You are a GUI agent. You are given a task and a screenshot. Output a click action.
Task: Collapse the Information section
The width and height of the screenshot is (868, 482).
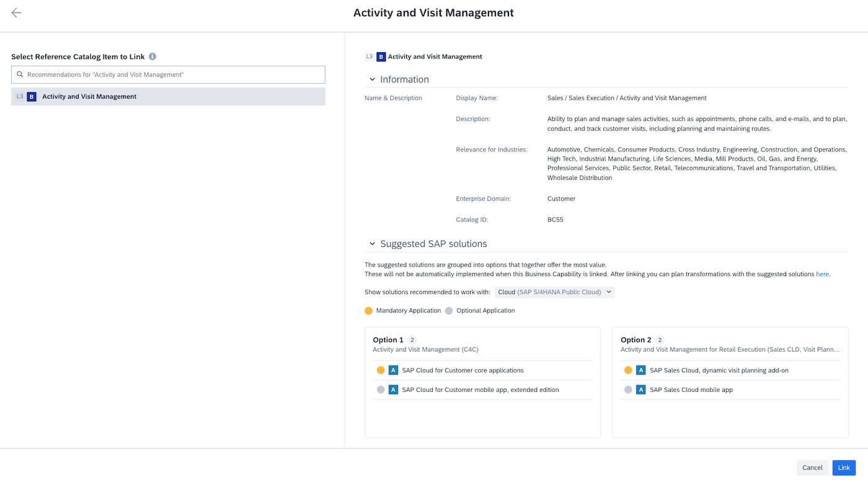point(372,79)
